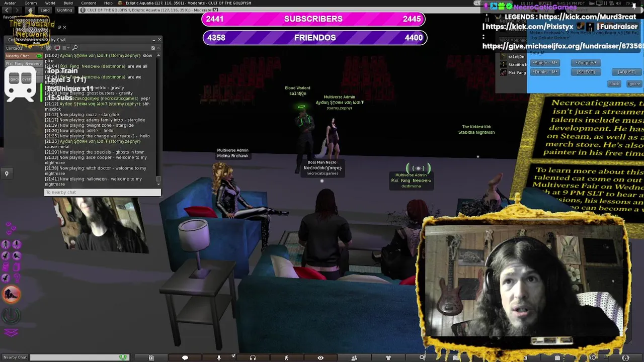This screenshot has height=362, width=644.
Task: Click the map pin icon on left edge
Action: point(7,173)
